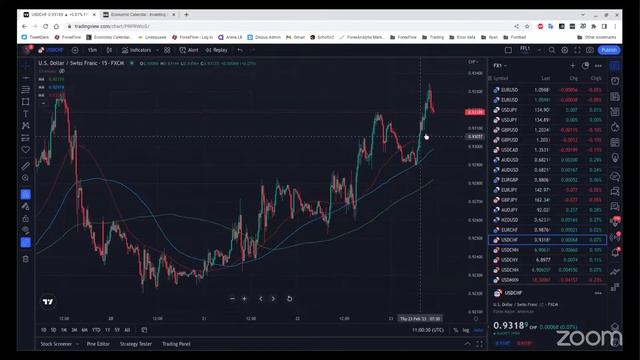The image size is (640, 360).
Task: Select the patterns drawing tool
Action: coord(26,126)
